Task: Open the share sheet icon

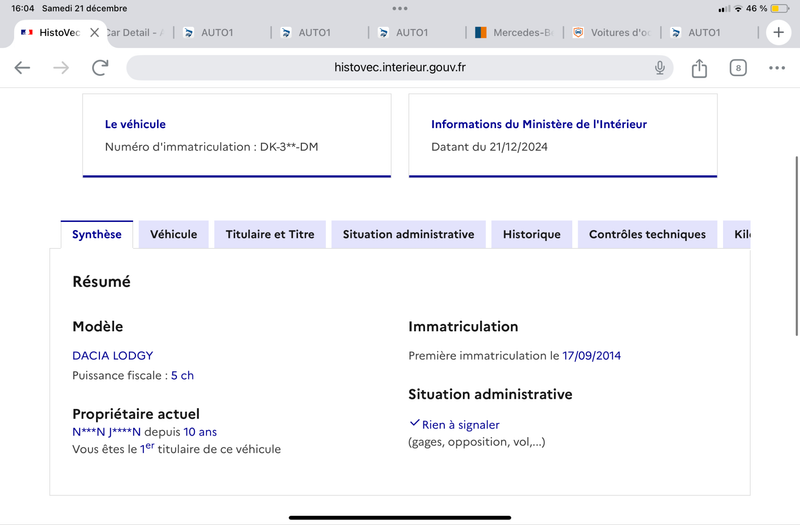Action: click(699, 68)
